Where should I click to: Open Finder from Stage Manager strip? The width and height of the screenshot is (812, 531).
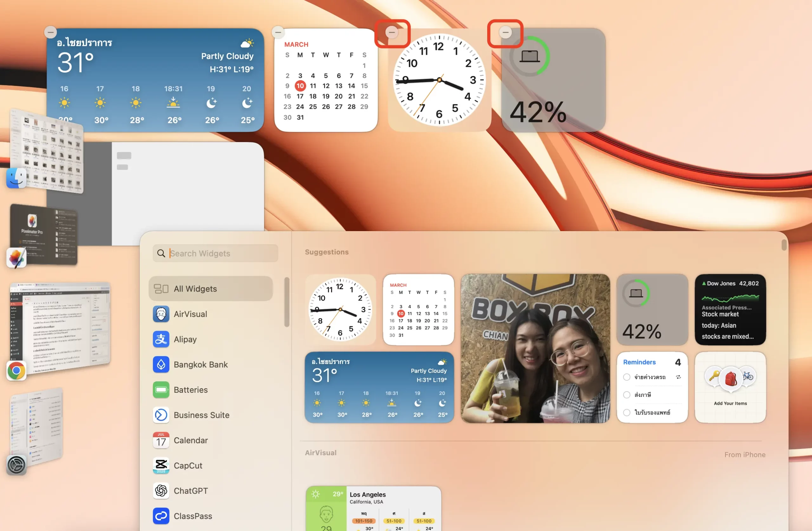16,178
